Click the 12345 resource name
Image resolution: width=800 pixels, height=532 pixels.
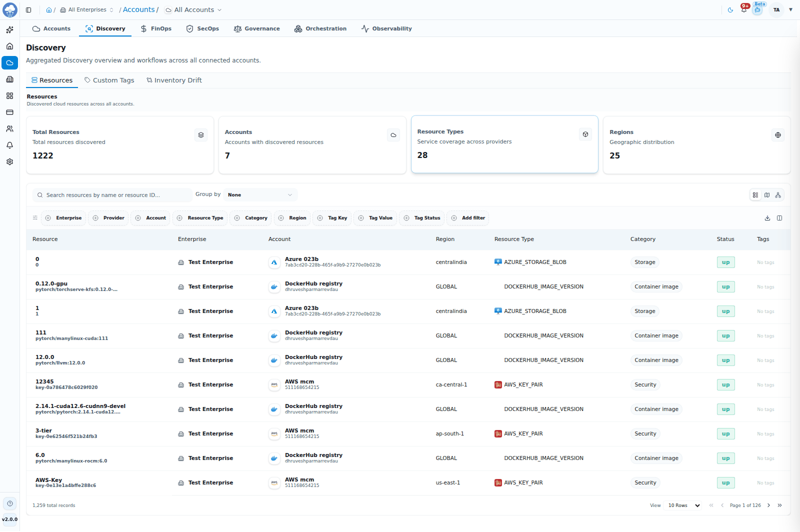[x=44, y=381]
